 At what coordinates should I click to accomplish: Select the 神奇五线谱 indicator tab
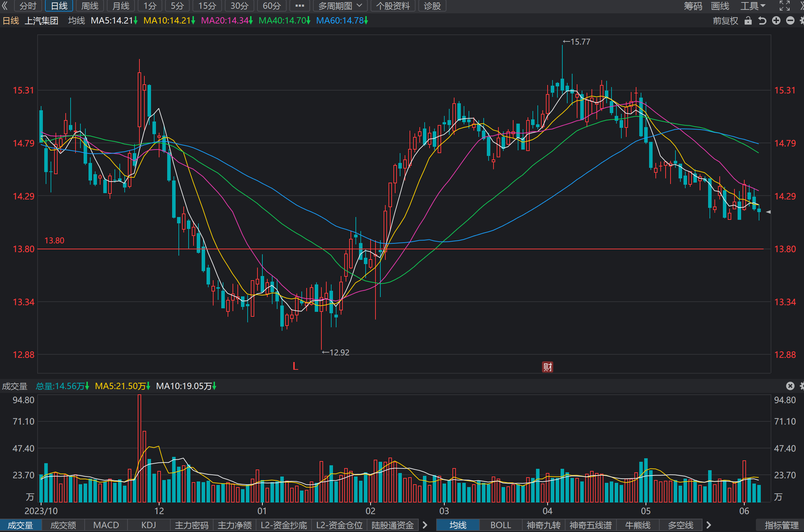tap(591, 525)
